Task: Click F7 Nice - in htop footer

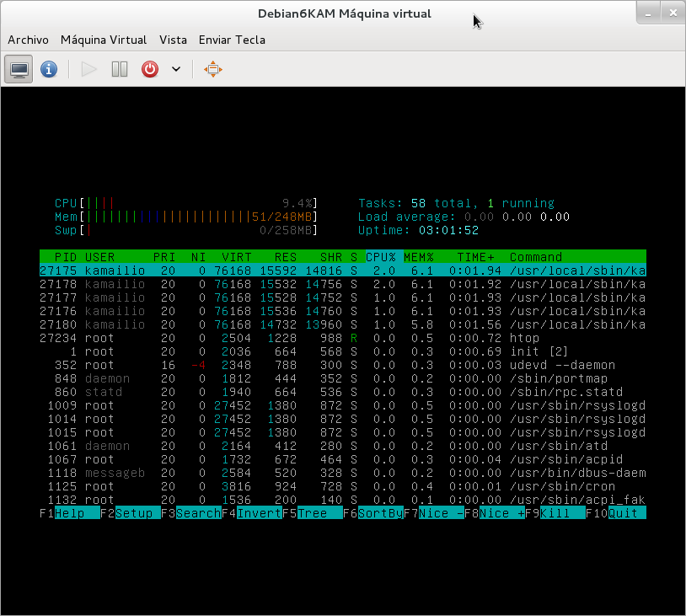Action: point(434,512)
